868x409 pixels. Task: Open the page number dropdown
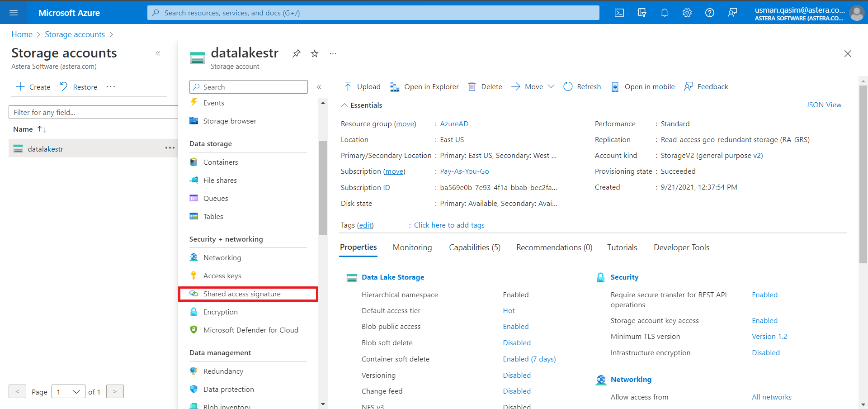[68, 392]
